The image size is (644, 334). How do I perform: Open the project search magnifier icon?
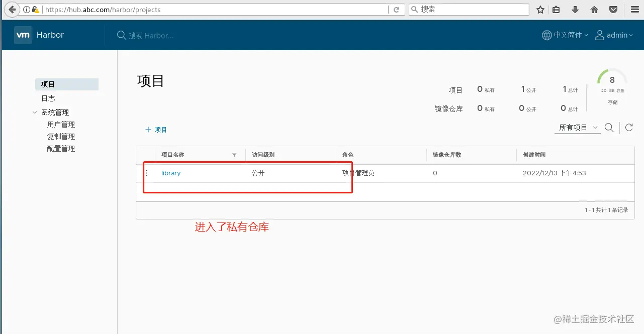coord(609,128)
